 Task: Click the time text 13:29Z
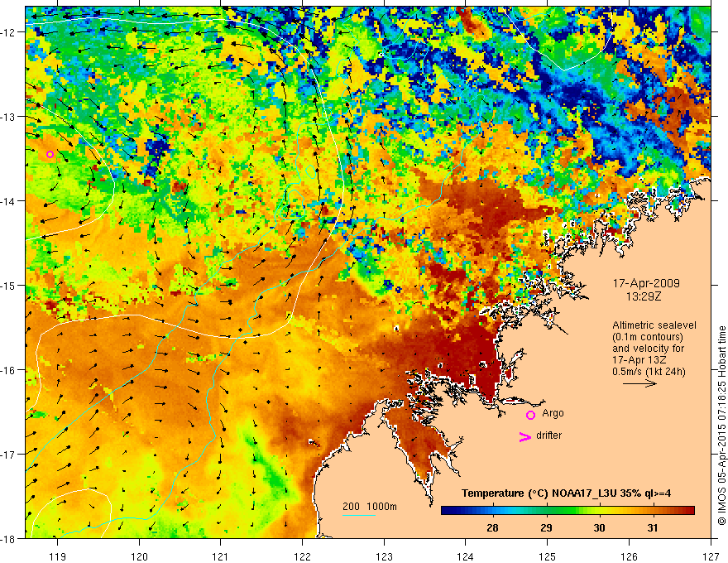pyautogui.click(x=644, y=296)
